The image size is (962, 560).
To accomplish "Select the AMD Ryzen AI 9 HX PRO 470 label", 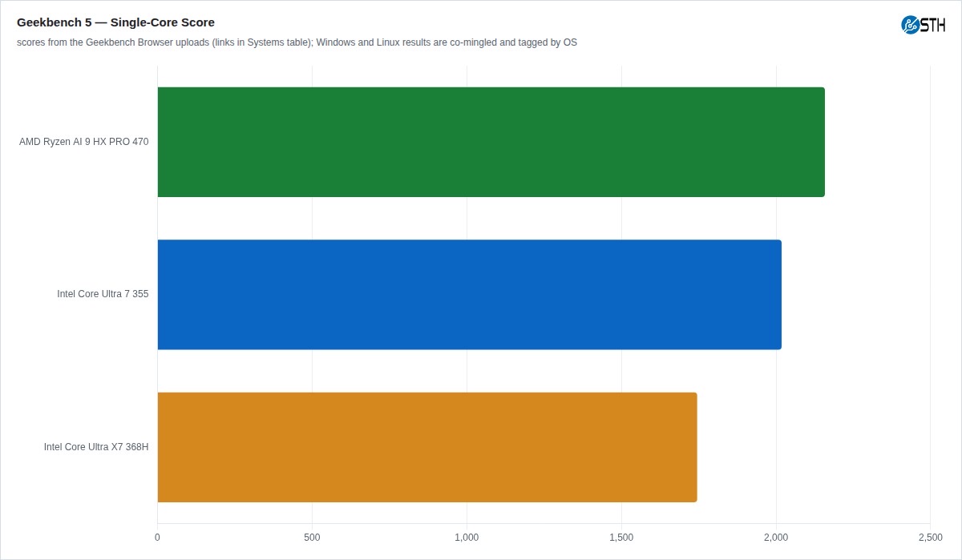I will (84, 142).
